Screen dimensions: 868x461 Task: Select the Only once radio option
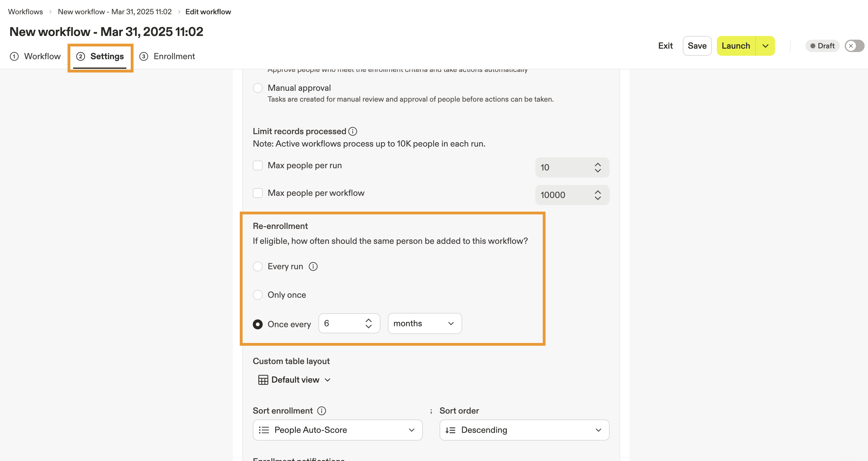tap(258, 295)
